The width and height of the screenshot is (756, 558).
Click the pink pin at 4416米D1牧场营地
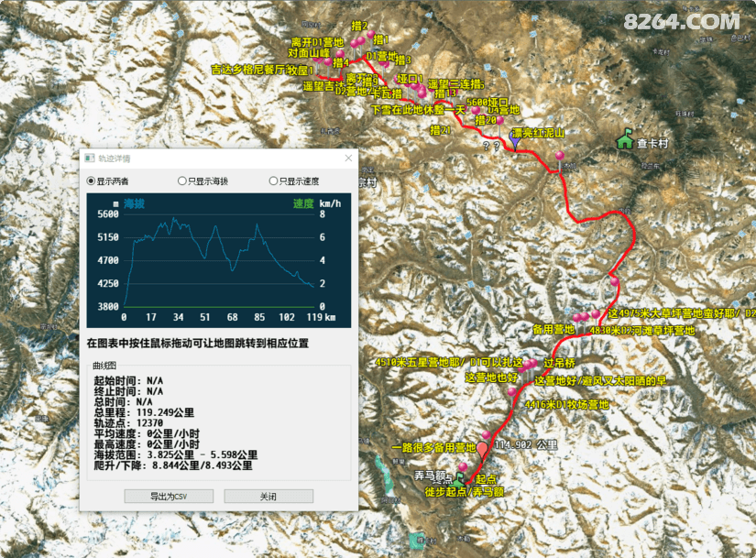tap(512, 391)
